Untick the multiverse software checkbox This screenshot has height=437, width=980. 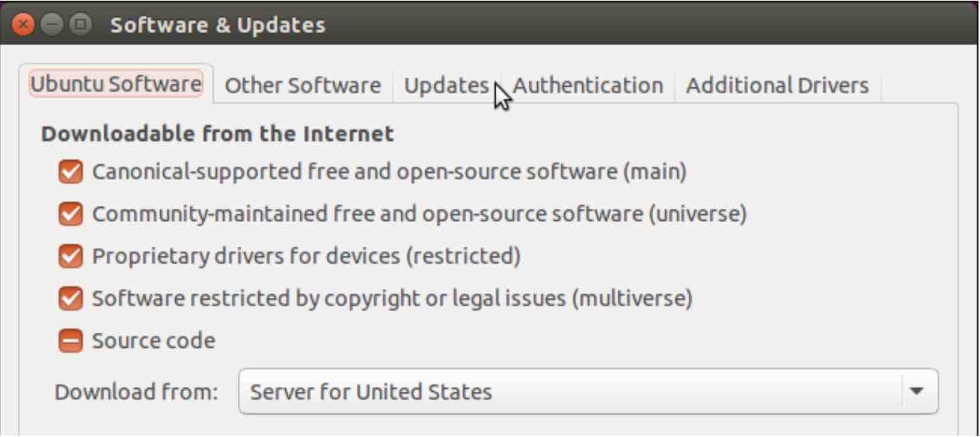coord(70,298)
